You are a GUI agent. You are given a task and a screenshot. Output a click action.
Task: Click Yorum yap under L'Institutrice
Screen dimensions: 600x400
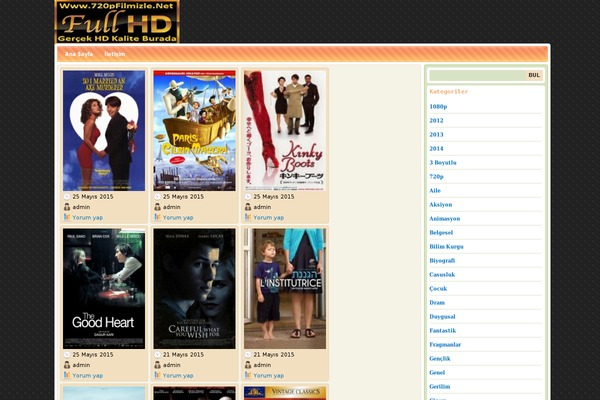pos(269,376)
